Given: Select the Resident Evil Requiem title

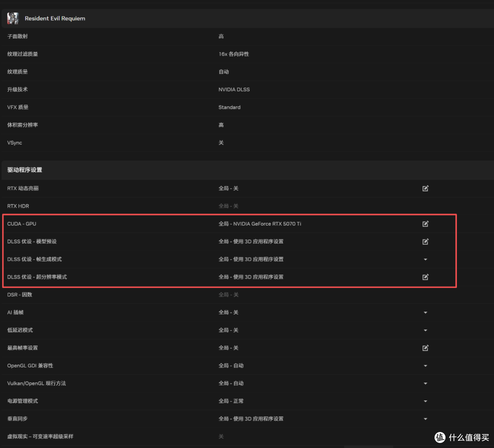Looking at the screenshot, I should click(55, 18).
